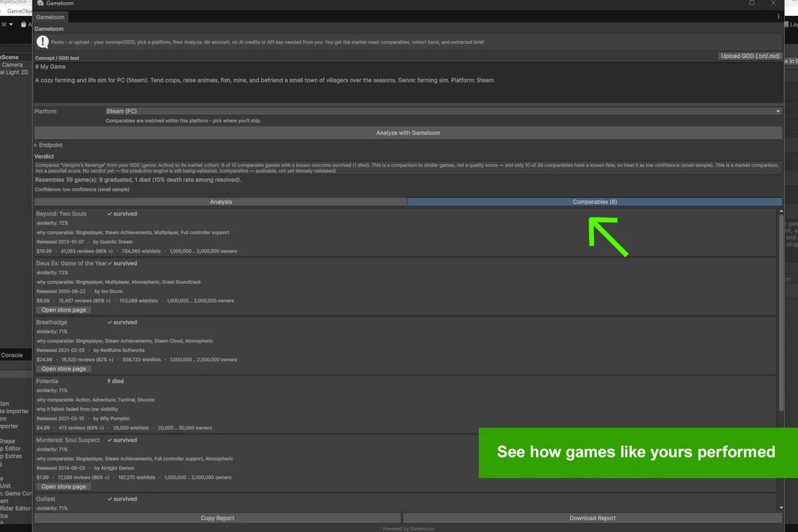
Task: Click the comparables scrollbar up arrow
Action: click(781, 212)
